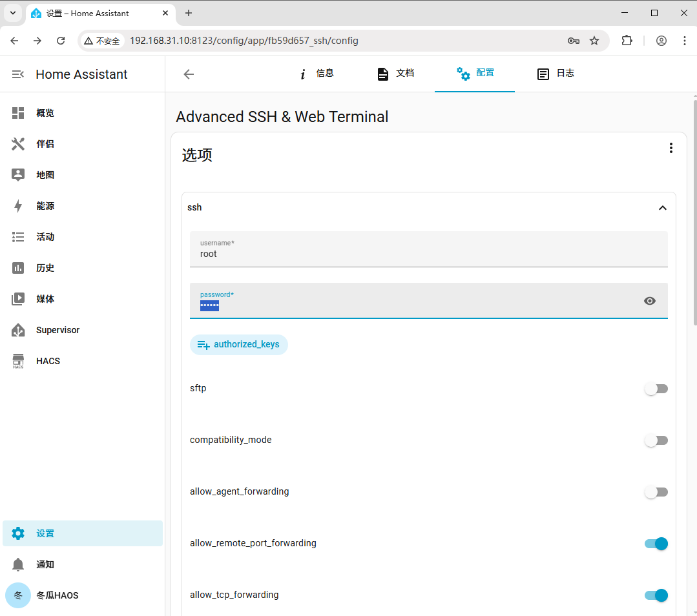This screenshot has width=697, height=616.
Task: Open the browser extensions menu
Action: coord(627,41)
